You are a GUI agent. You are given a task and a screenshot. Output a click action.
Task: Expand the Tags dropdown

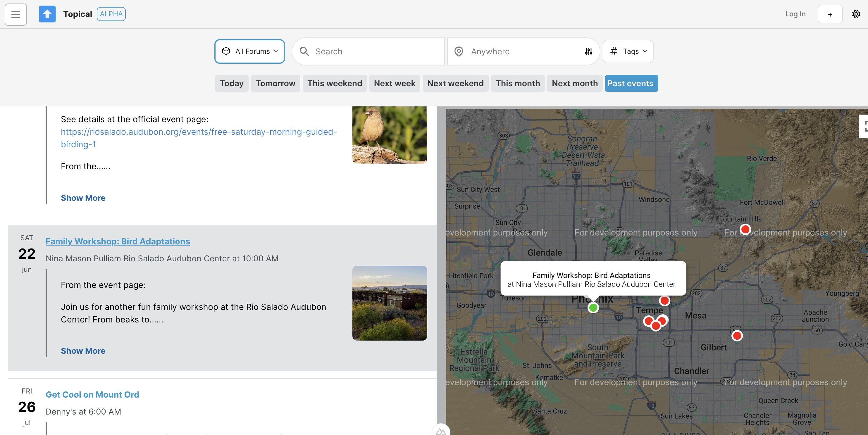pyautogui.click(x=628, y=51)
